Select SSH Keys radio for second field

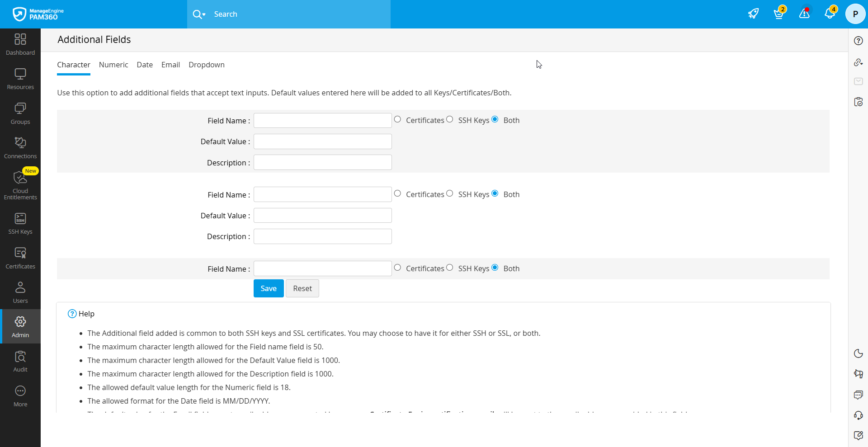[x=449, y=193]
